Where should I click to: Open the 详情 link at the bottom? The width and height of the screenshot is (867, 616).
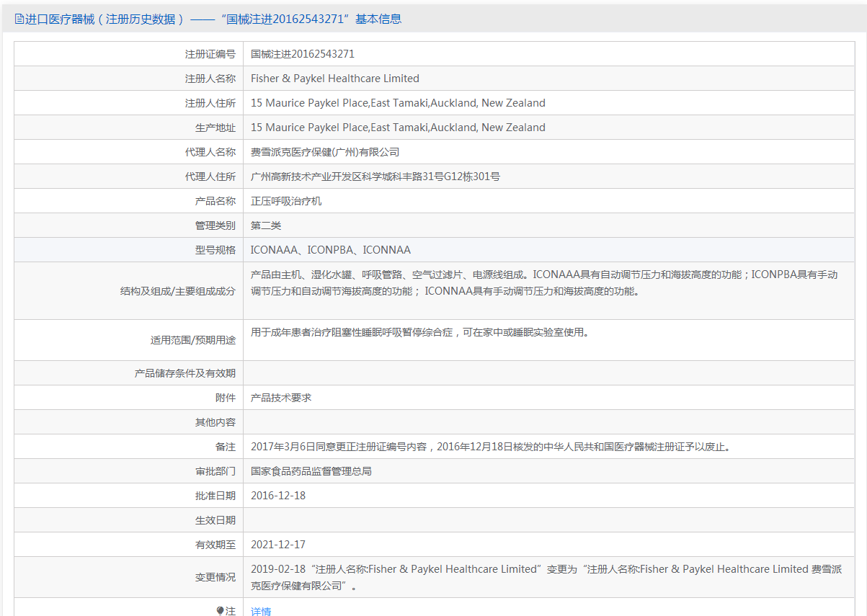pyautogui.click(x=261, y=611)
